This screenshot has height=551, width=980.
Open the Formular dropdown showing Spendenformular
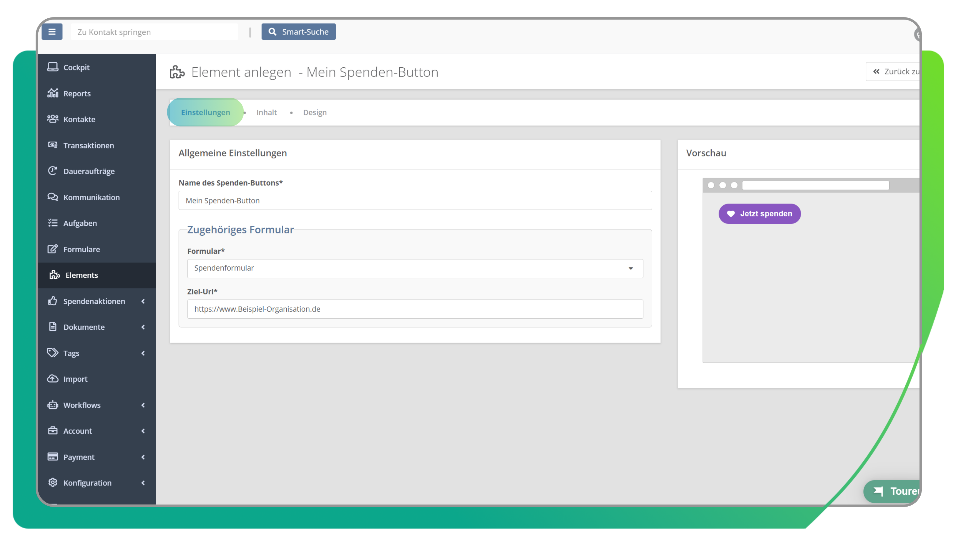click(415, 268)
